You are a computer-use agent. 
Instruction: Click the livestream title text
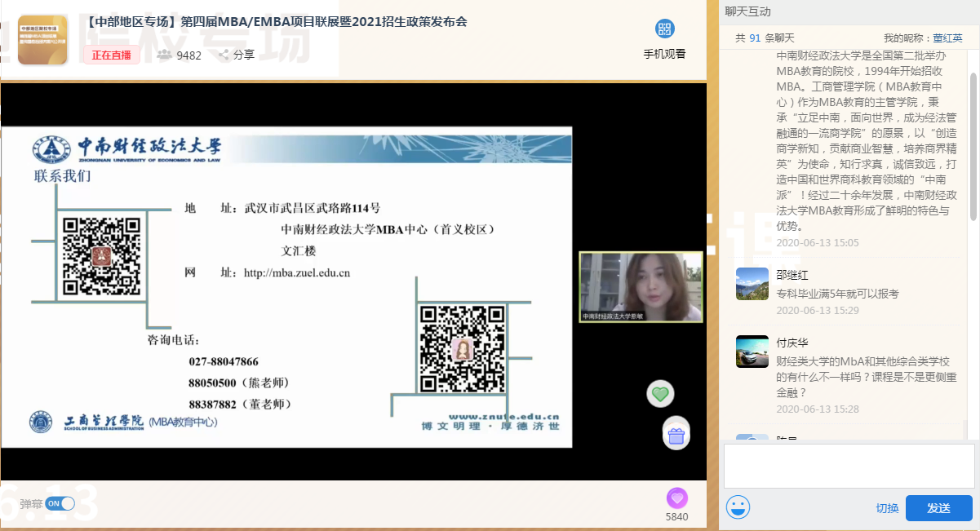pyautogui.click(x=276, y=22)
